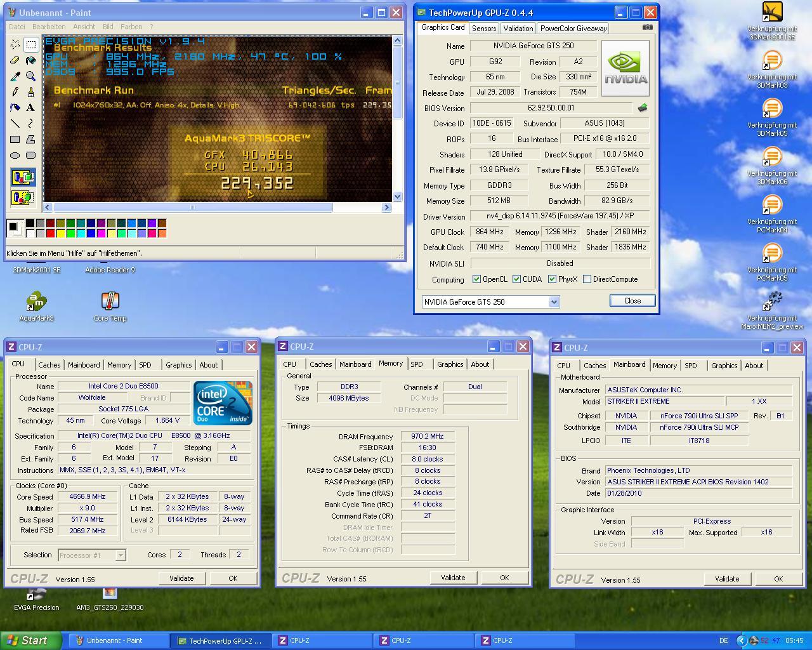
Task: Open the AM3_GTS250_229030 file icon
Action: (x=110, y=599)
